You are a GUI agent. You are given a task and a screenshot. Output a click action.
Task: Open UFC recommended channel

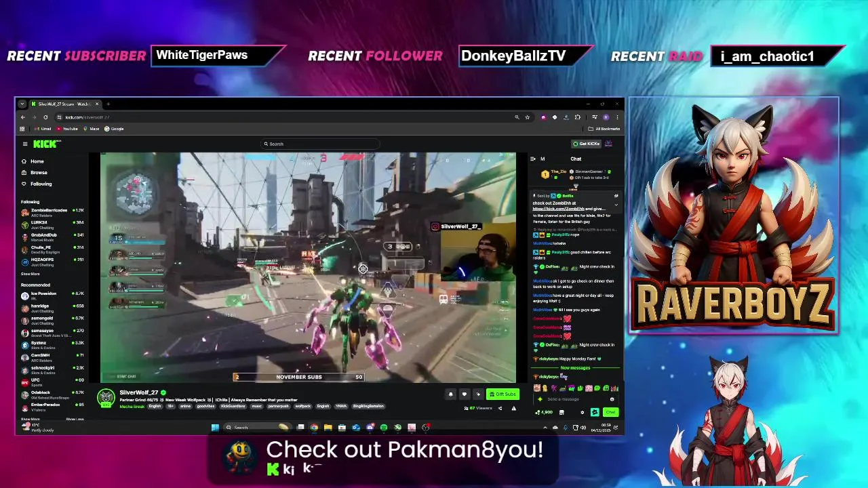point(53,382)
